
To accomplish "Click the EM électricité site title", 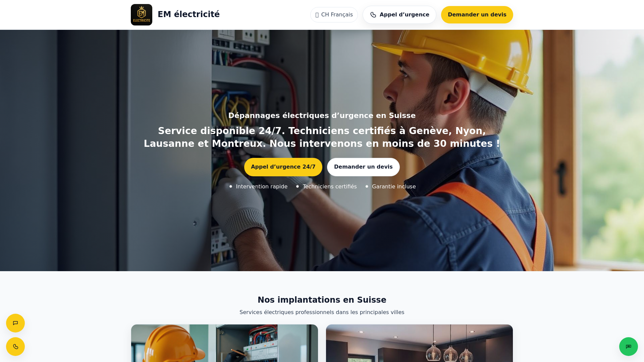I will [189, 14].
